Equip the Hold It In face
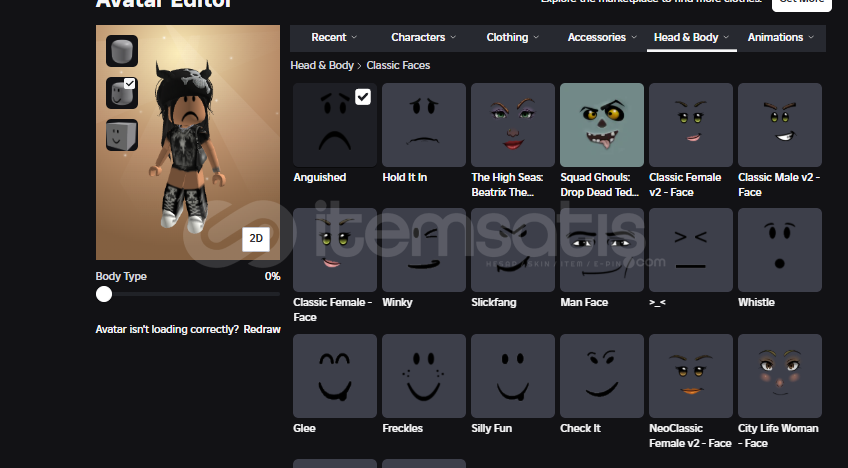 click(423, 125)
